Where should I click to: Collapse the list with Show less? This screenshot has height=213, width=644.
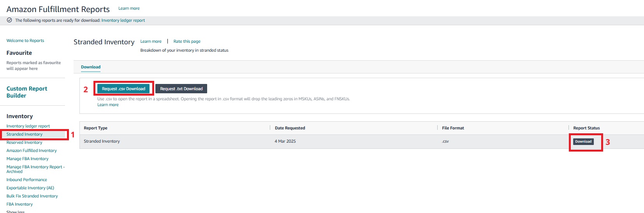[16, 211]
